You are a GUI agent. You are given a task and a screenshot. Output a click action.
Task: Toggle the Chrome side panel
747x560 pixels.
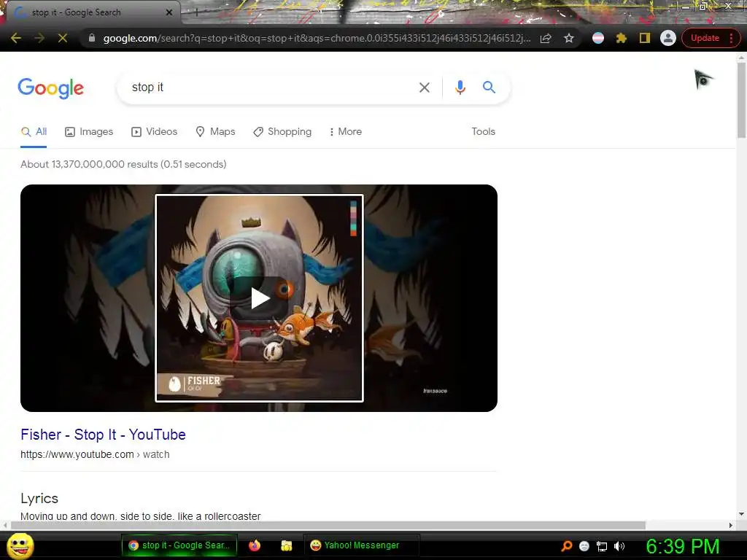[x=645, y=38]
